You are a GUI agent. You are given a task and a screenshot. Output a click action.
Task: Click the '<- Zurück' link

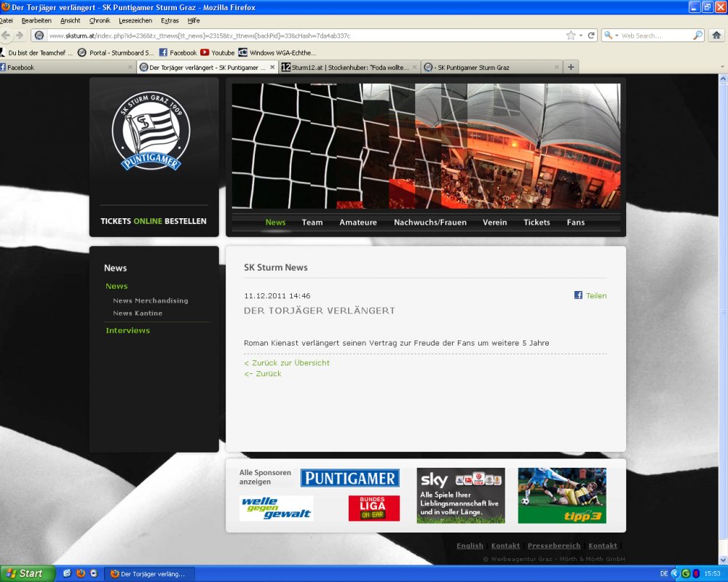pyautogui.click(x=262, y=374)
